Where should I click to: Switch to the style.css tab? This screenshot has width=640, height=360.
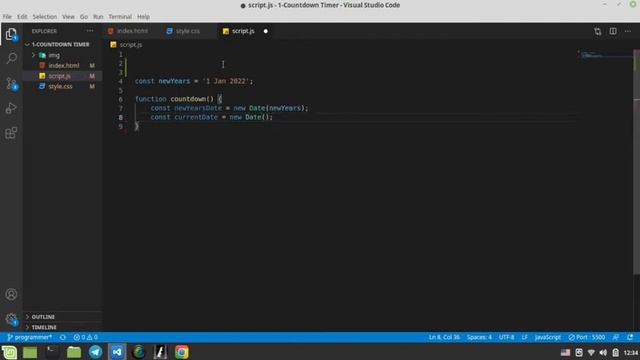tap(188, 31)
